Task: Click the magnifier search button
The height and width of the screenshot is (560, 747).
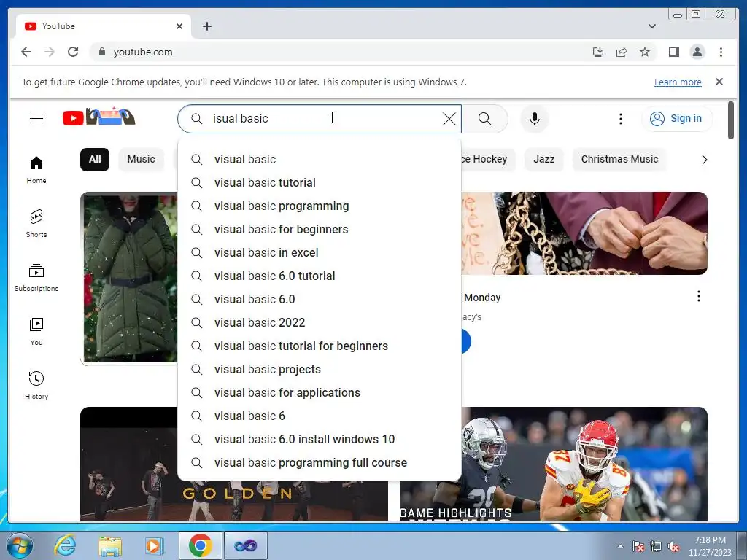Action: (x=484, y=119)
